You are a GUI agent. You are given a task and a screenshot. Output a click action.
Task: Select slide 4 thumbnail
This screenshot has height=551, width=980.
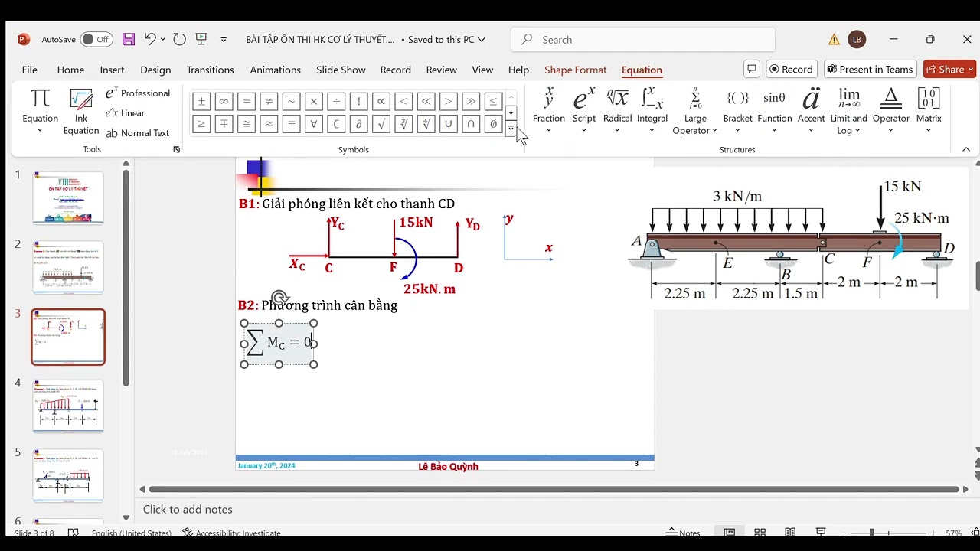tap(68, 406)
